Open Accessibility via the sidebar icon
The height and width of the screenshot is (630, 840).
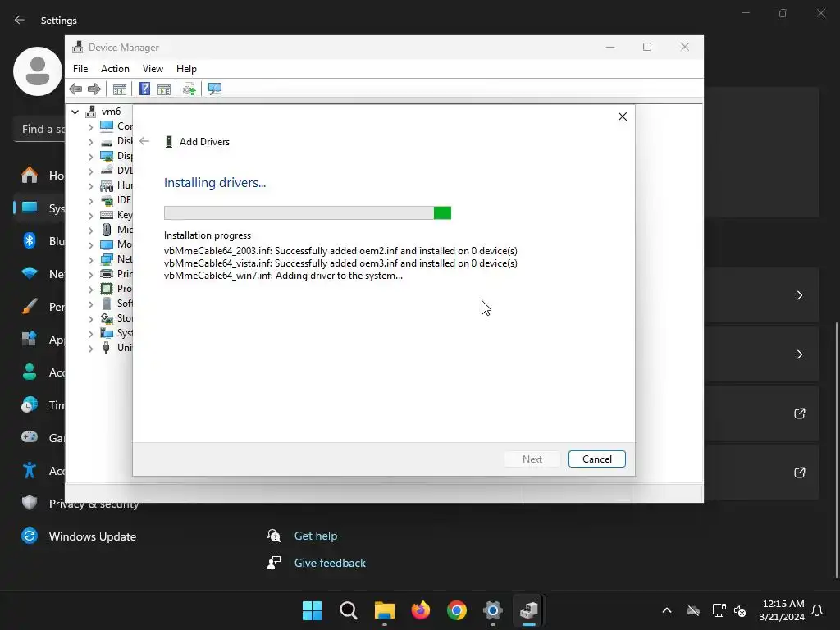coord(30,470)
